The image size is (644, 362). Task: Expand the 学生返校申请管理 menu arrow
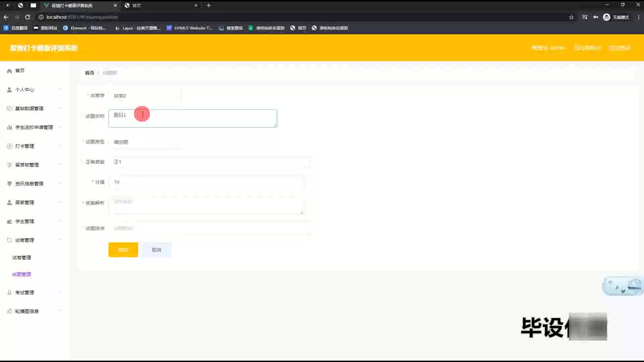point(60,127)
